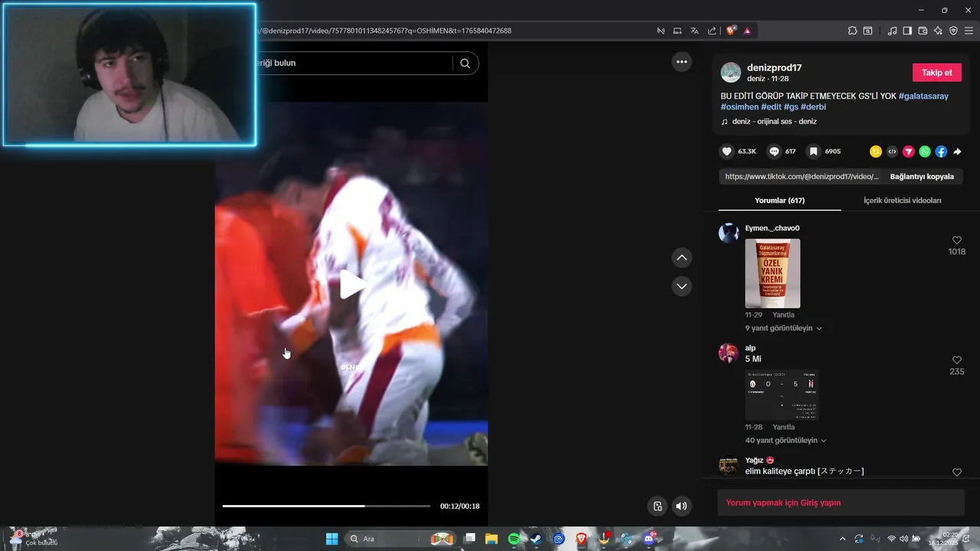Like Eymen._.chavo0's comment
The height and width of the screenshot is (551, 980).
(956, 240)
